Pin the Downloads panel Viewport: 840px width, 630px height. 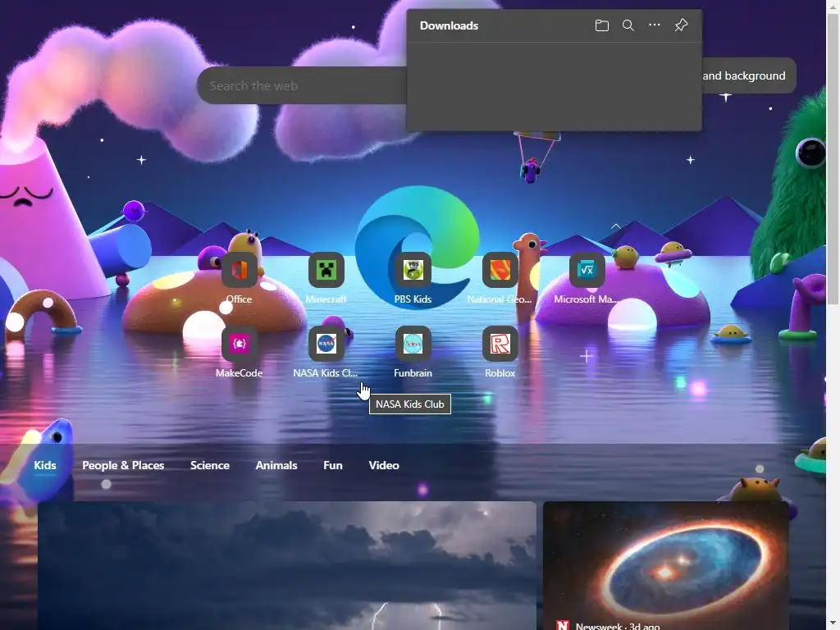[x=681, y=25]
